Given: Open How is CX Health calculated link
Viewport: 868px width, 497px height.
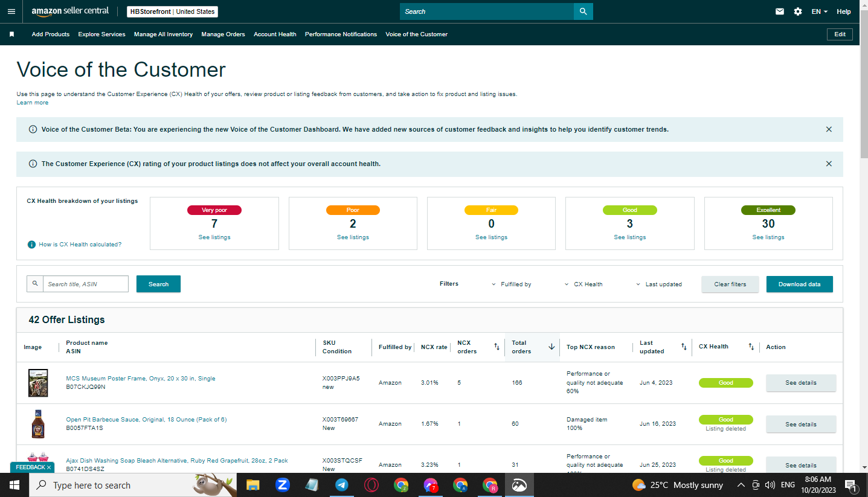Looking at the screenshot, I should click(80, 245).
